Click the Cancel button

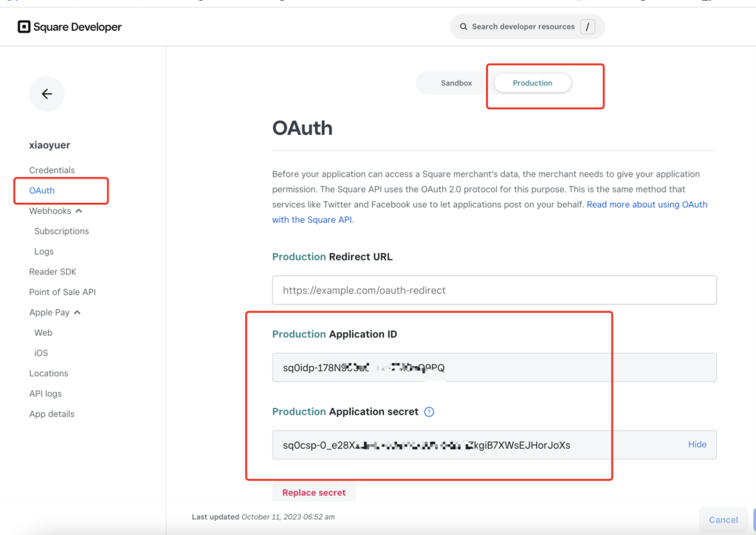click(724, 520)
